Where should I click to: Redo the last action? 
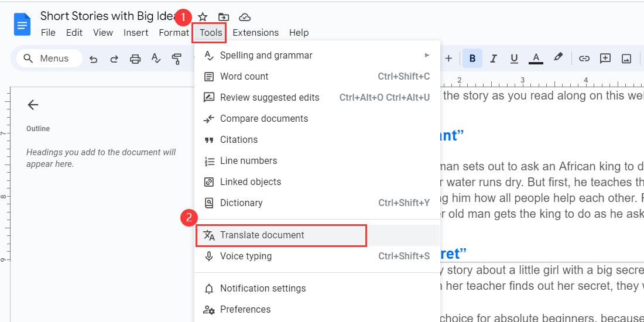click(x=114, y=59)
